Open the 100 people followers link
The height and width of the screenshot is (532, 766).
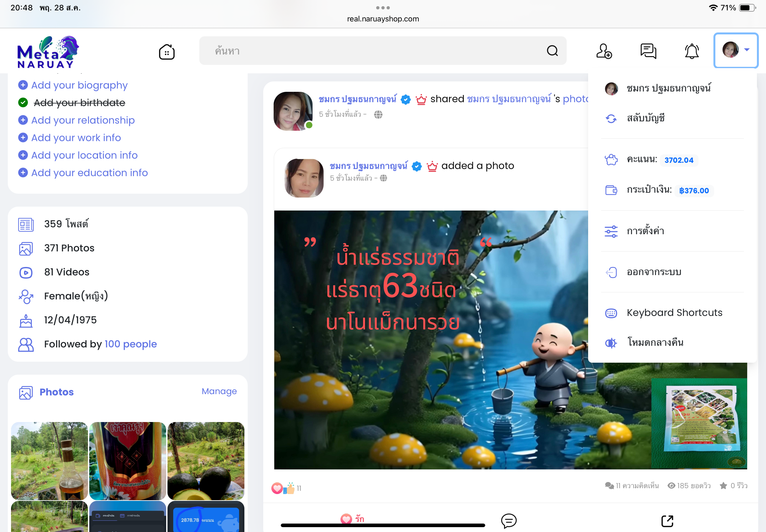(x=131, y=344)
